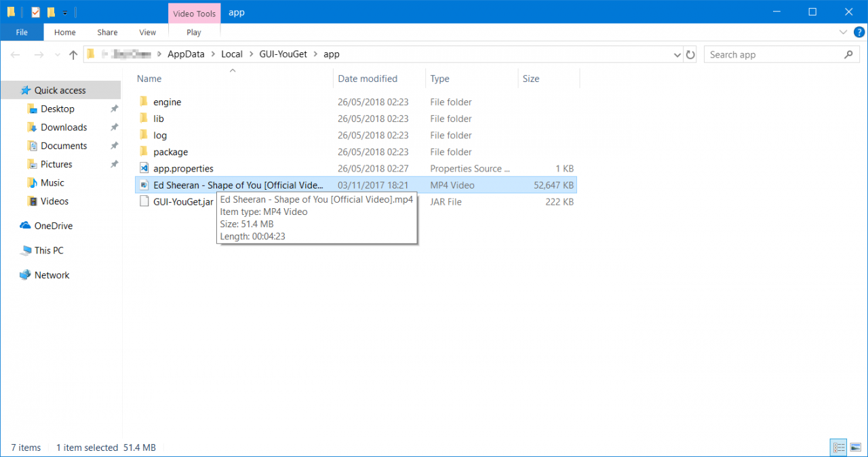The height and width of the screenshot is (457, 868).
Task: Go back with the Back arrow
Action: click(x=16, y=55)
